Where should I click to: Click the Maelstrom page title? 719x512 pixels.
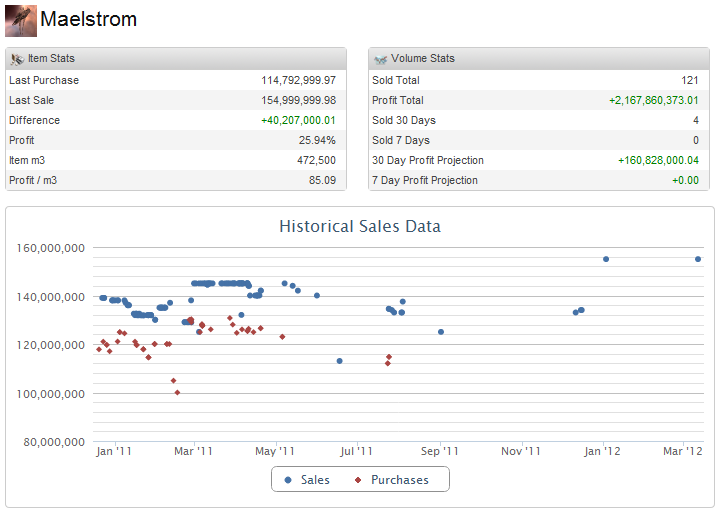tap(88, 20)
